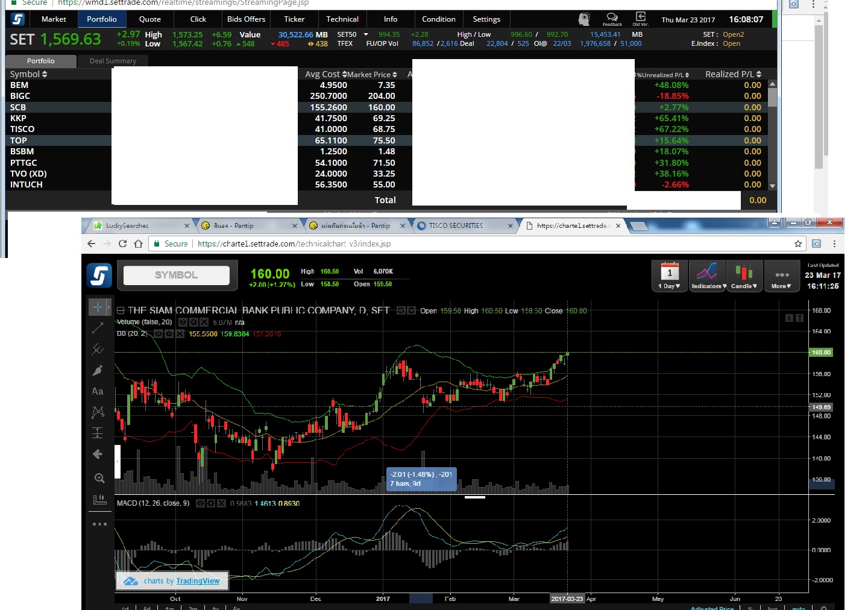Open main series settings gear next to SET title
The height and width of the screenshot is (610, 868).
pos(412,310)
